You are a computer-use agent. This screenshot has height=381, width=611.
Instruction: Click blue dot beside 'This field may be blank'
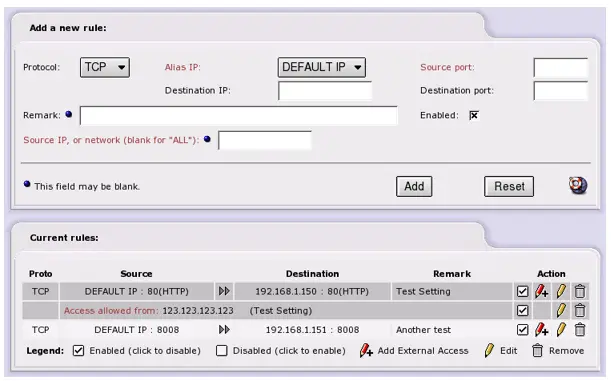tap(27, 184)
